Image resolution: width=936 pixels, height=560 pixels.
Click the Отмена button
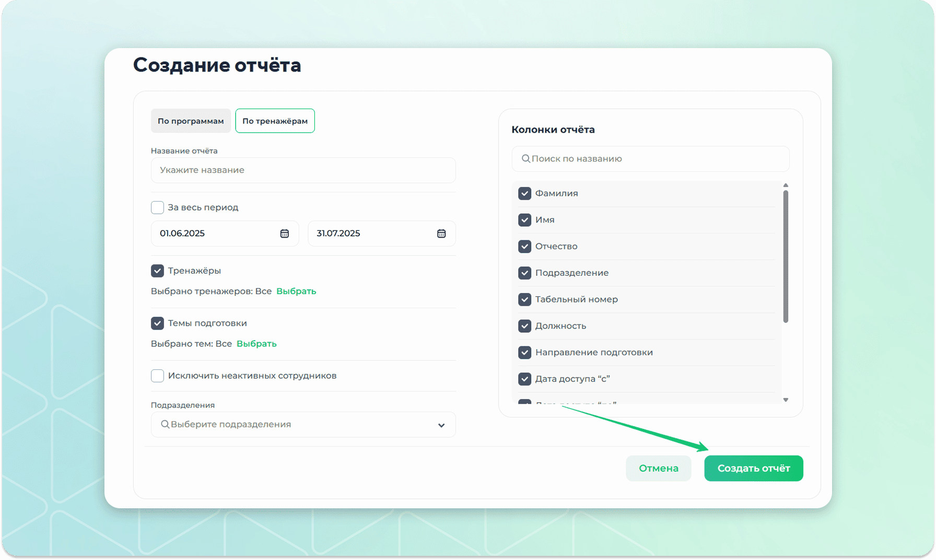(658, 468)
